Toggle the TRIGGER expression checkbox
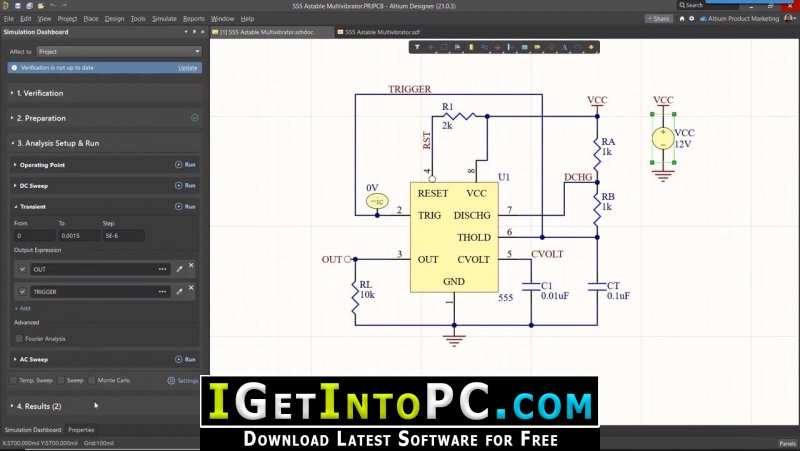800x451 pixels. pos(22,291)
